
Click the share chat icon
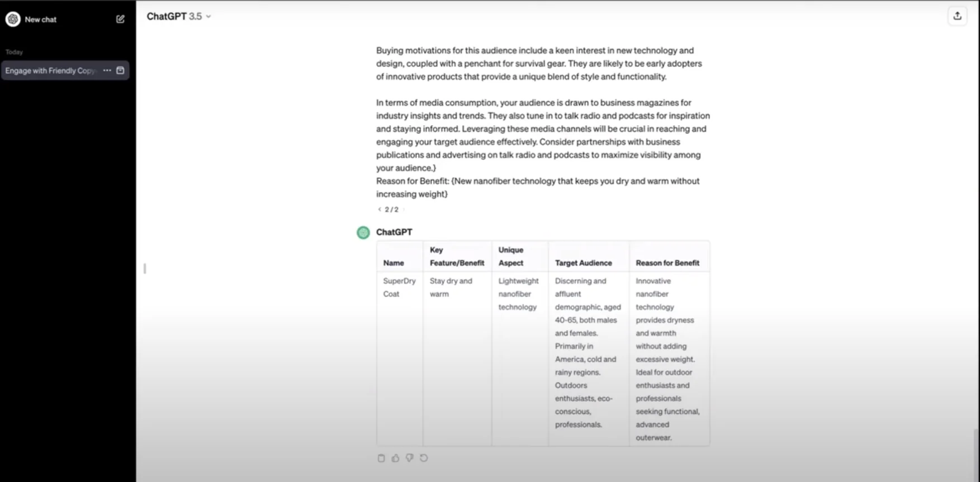tap(957, 16)
